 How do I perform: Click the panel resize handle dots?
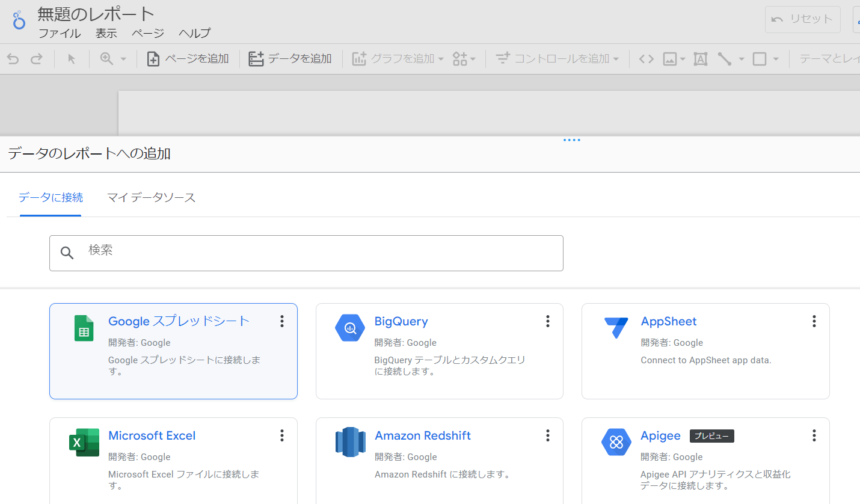[x=571, y=140]
